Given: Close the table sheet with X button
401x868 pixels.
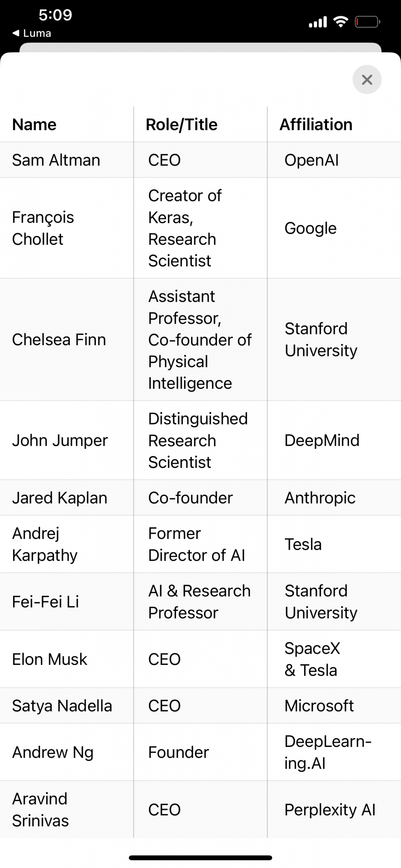Looking at the screenshot, I should tap(367, 80).
